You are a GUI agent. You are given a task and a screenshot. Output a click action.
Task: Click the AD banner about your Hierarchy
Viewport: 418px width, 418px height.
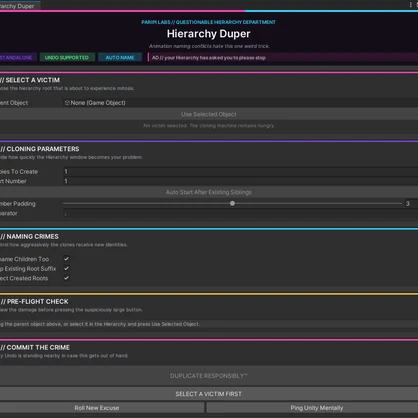tap(283, 58)
